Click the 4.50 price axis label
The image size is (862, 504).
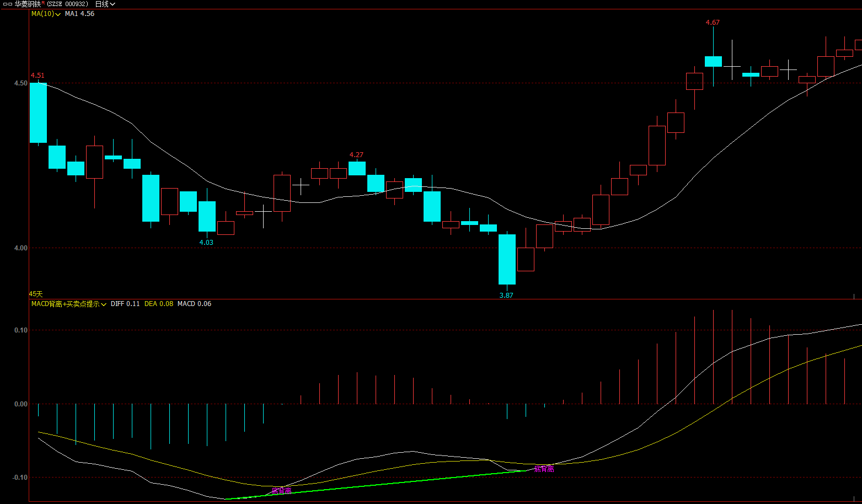20,83
